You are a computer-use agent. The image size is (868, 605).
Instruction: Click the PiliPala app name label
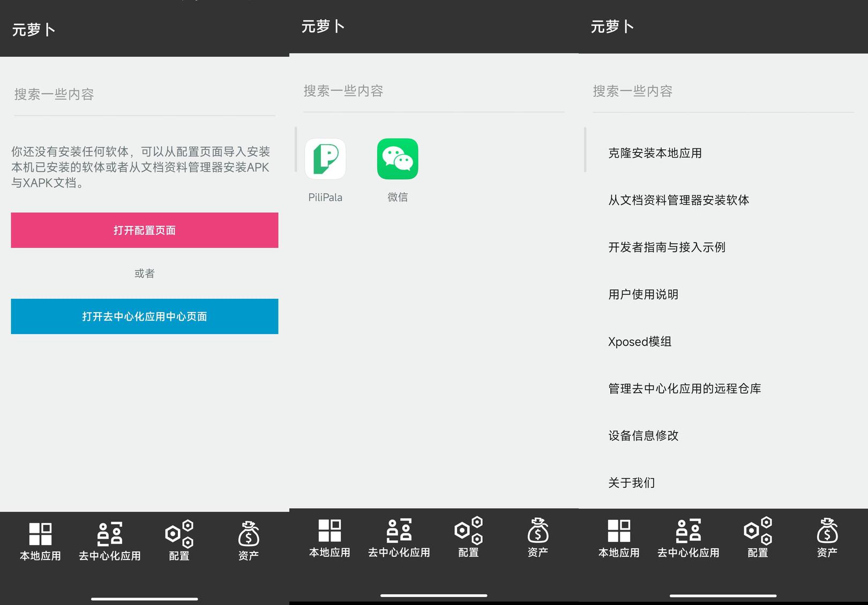point(325,198)
